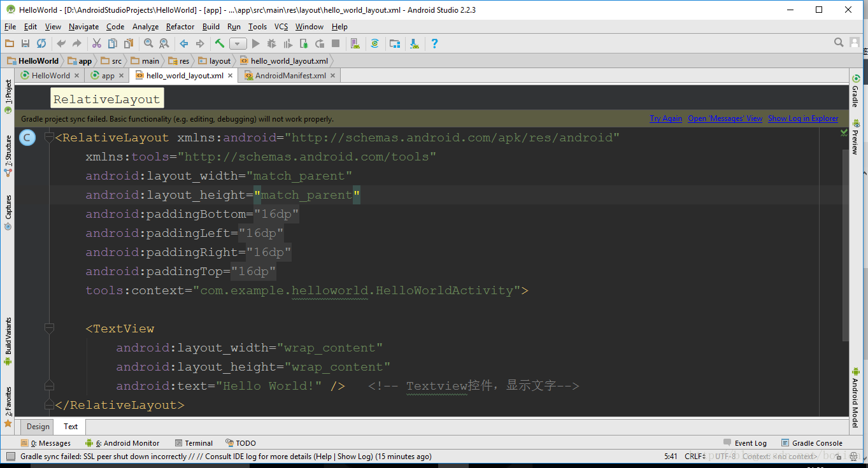
Task: Open the Build menu
Action: tap(211, 27)
